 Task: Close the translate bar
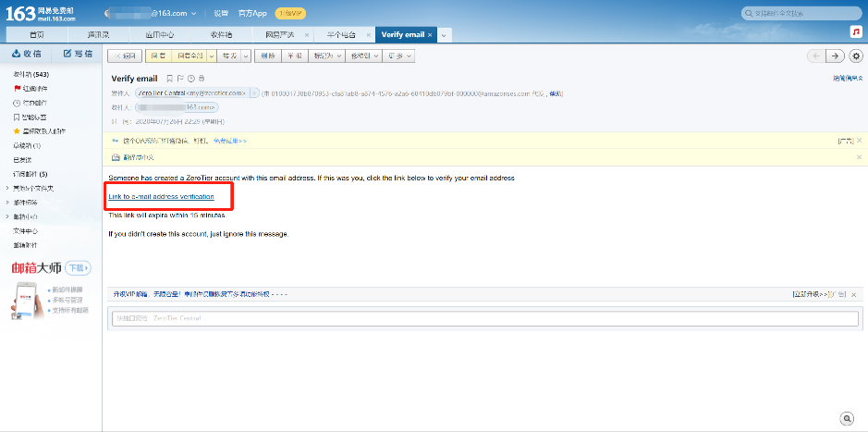tap(859, 157)
